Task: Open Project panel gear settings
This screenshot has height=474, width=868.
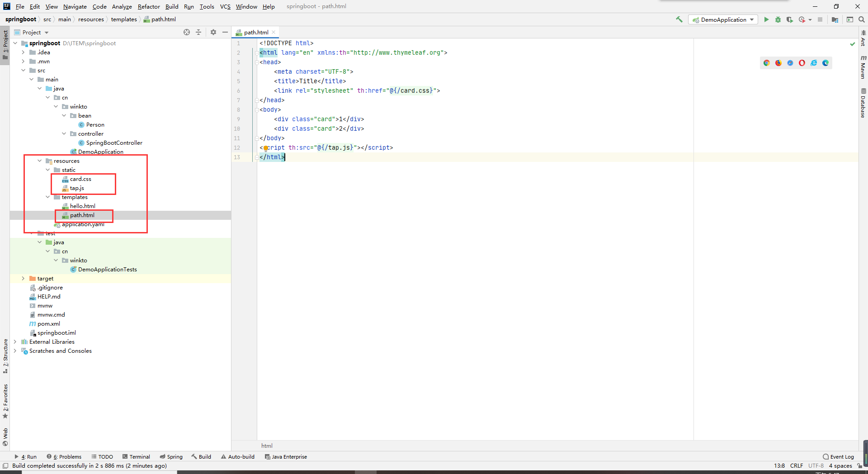Action: 213,32
